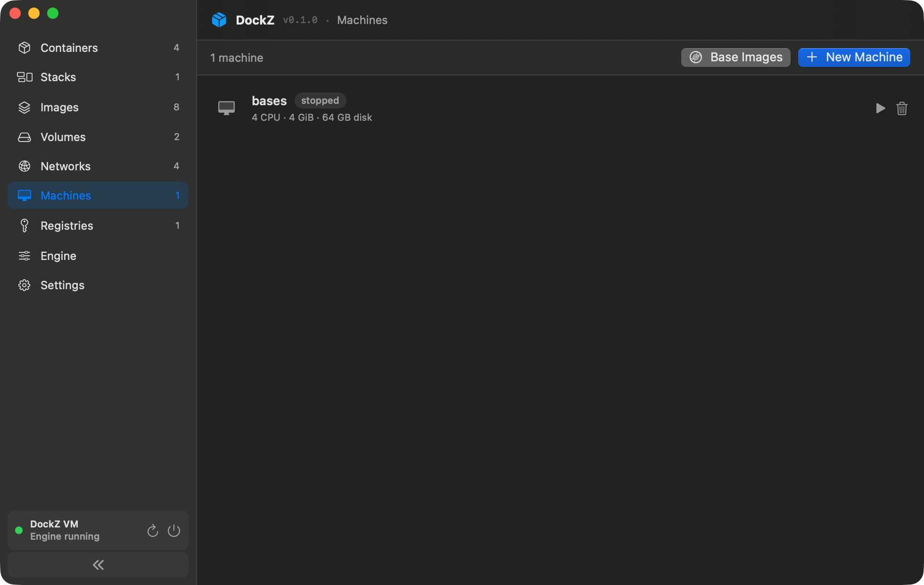The height and width of the screenshot is (585, 924).
Task: Click the 'Engine running' status text
Action: tap(65, 536)
